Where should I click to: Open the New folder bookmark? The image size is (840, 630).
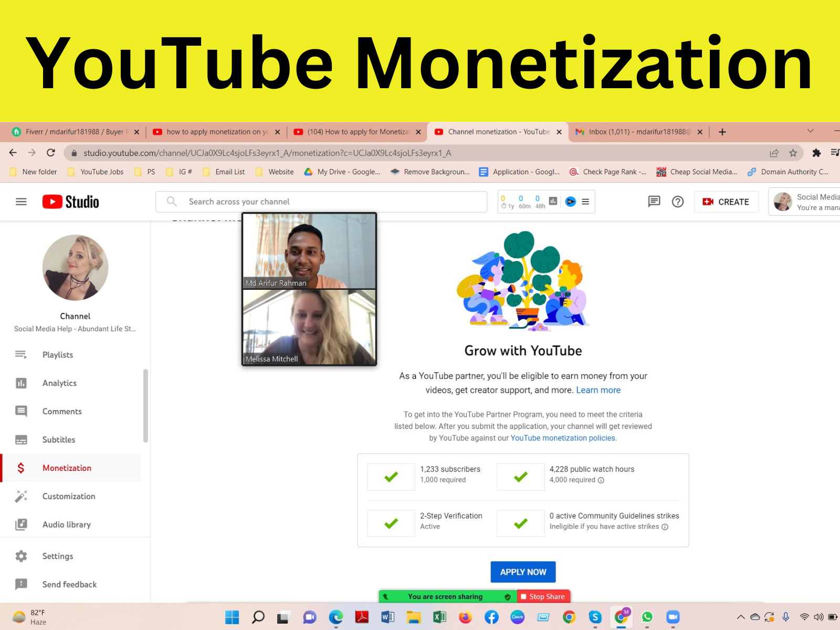[34, 172]
